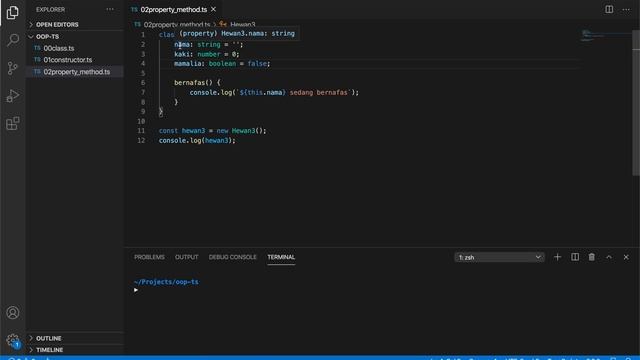This screenshot has height=360, width=640.
Task: Click 'mamalia' property on line 4
Action: pyautogui.click(x=188, y=64)
